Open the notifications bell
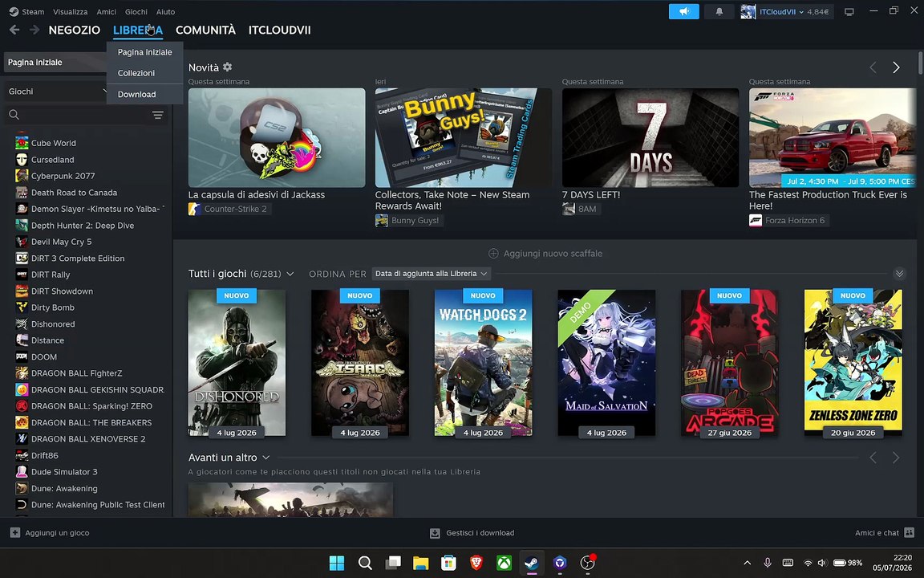 point(719,11)
